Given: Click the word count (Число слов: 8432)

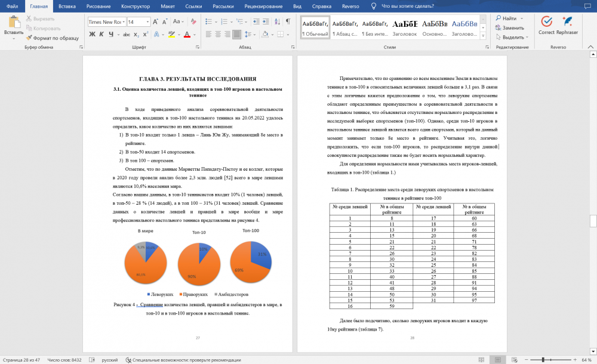Looking at the screenshot, I should (64, 360).
